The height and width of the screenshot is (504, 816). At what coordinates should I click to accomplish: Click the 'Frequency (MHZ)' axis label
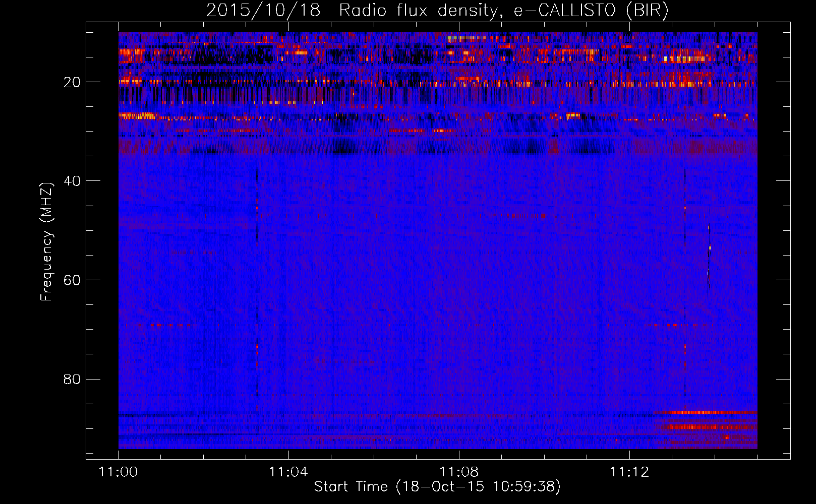pyautogui.click(x=46, y=242)
